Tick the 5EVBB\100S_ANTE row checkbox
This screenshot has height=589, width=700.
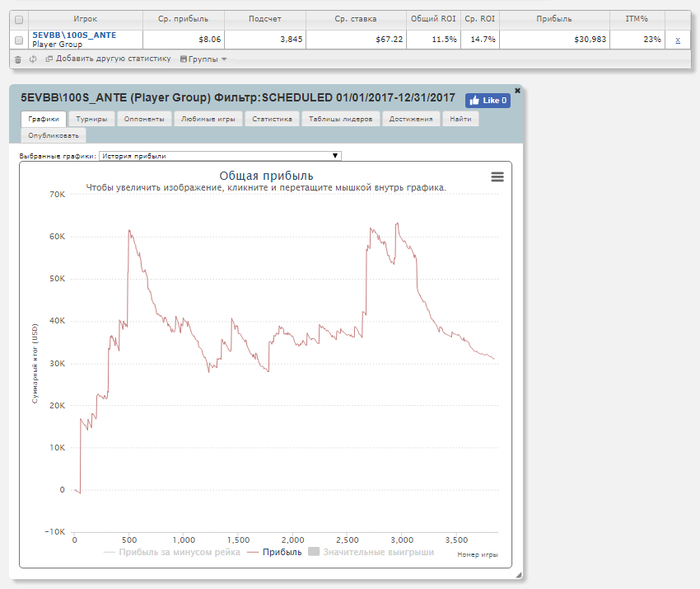coord(19,40)
